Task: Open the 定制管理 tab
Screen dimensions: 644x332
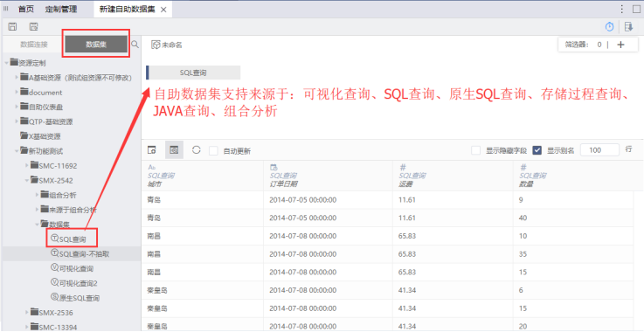Action: pos(61,9)
